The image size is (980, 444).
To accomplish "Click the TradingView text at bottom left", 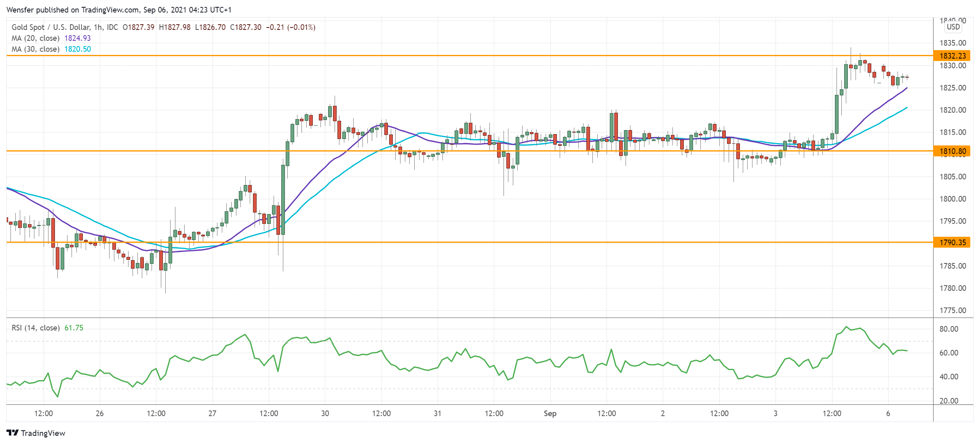I will pos(43,433).
